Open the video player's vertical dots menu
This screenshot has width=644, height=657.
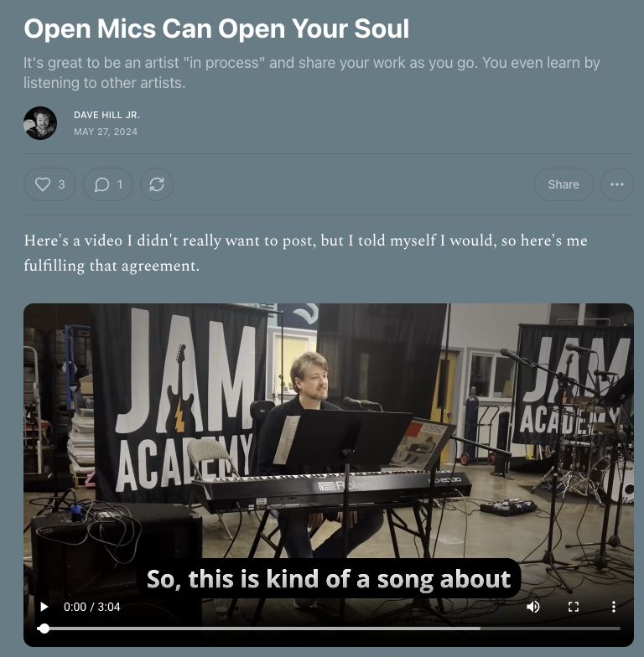pos(614,607)
